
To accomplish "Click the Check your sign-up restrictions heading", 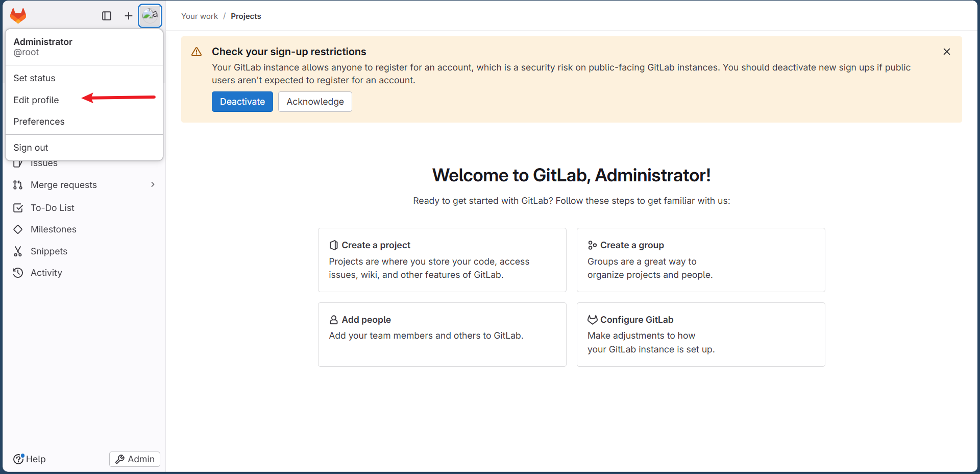I will coord(289,52).
